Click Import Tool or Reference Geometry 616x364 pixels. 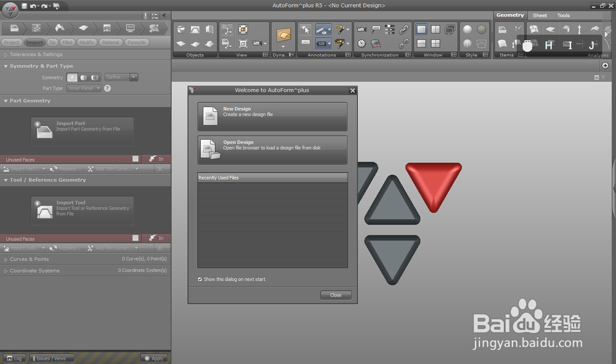83,211
